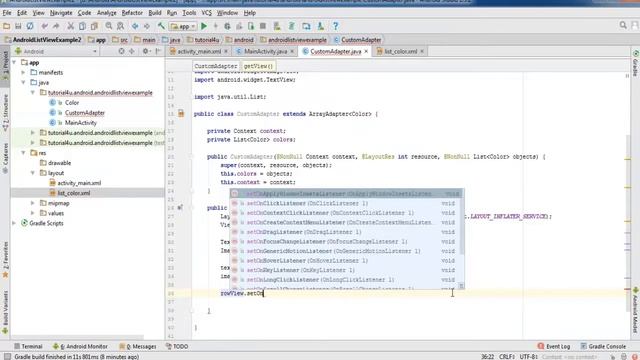The width and height of the screenshot is (640, 360).
Task: Navigate forward with the right arrow icon
Action: [x=147, y=26]
